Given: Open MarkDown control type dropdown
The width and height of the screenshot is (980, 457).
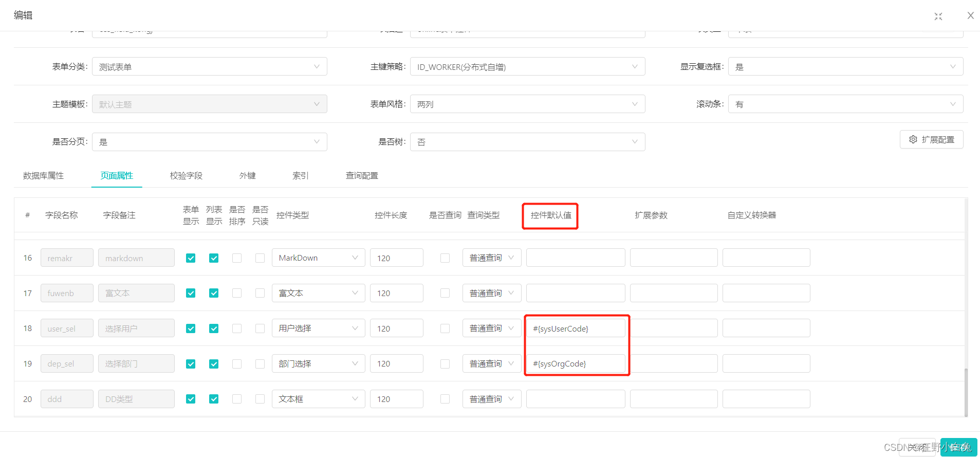Looking at the screenshot, I should pyautogui.click(x=319, y=258).
